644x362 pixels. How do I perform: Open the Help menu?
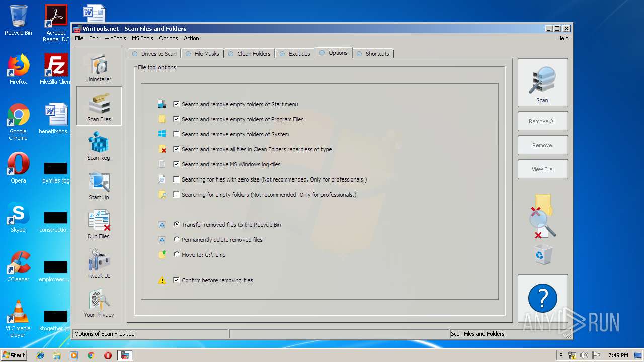tap(563, 38)
